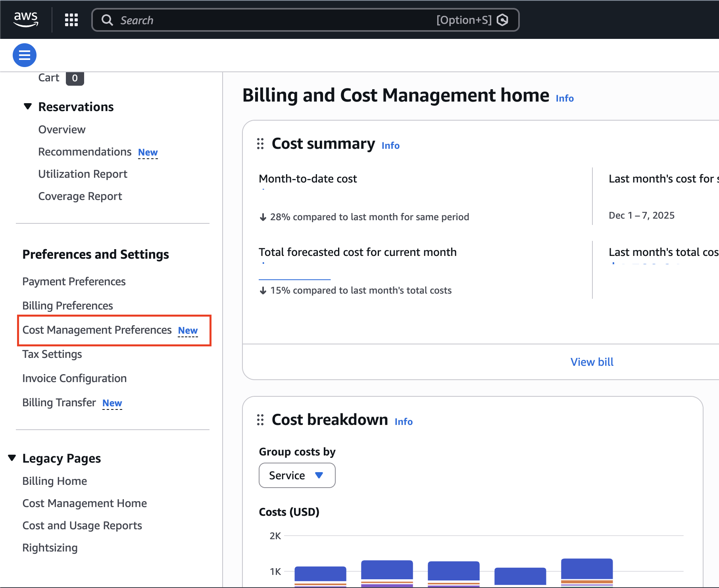Open Billing Transfer page

[x=59, y=403]
